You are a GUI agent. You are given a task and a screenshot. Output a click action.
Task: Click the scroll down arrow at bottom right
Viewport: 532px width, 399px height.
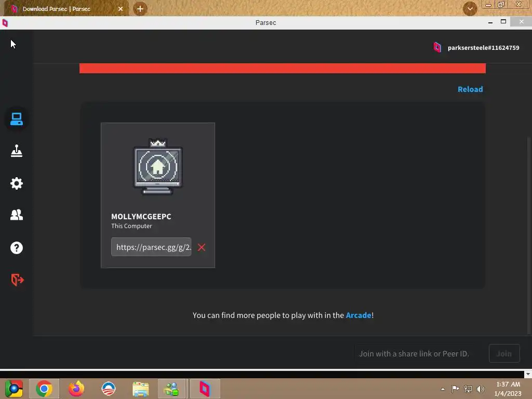(528, 374)
